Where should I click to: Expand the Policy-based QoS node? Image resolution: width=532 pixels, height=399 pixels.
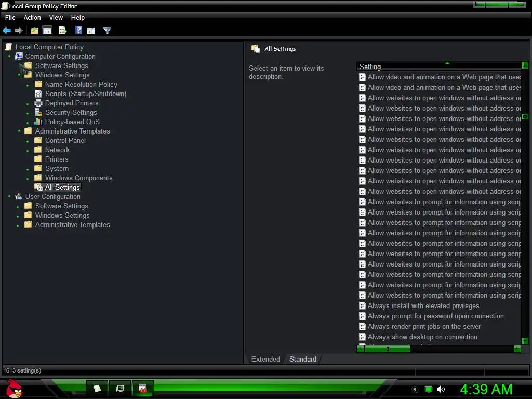click(28, 123)
